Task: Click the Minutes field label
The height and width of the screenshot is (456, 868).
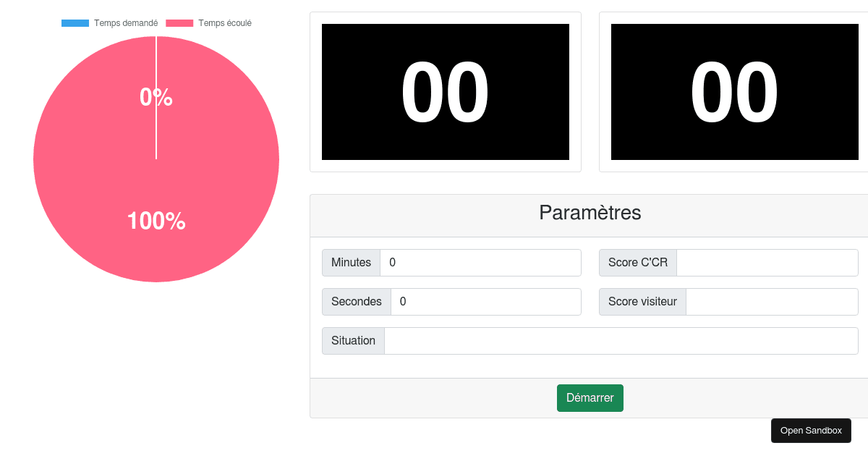Action: click(351, 263)
